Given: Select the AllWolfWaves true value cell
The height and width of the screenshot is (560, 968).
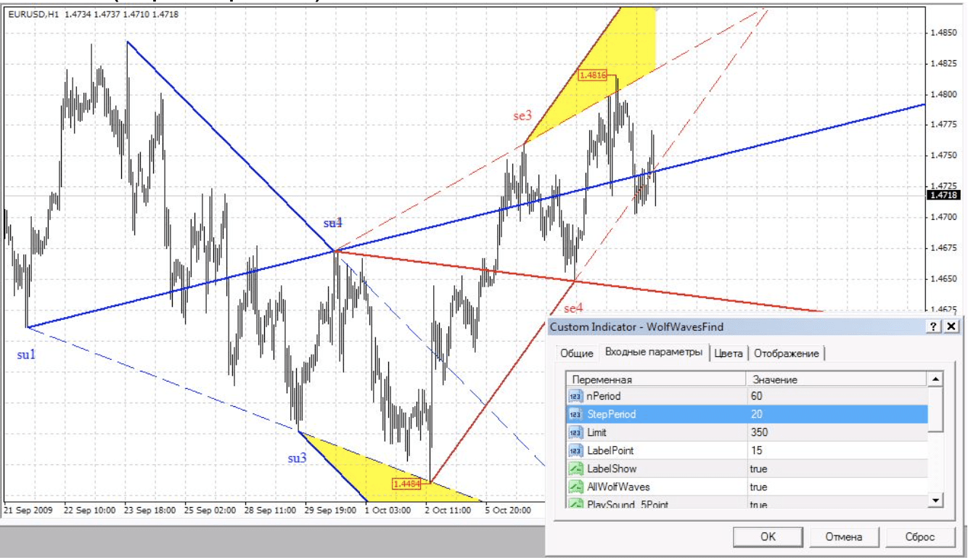Looking at the screenshot, I should (x=836, y=487).
